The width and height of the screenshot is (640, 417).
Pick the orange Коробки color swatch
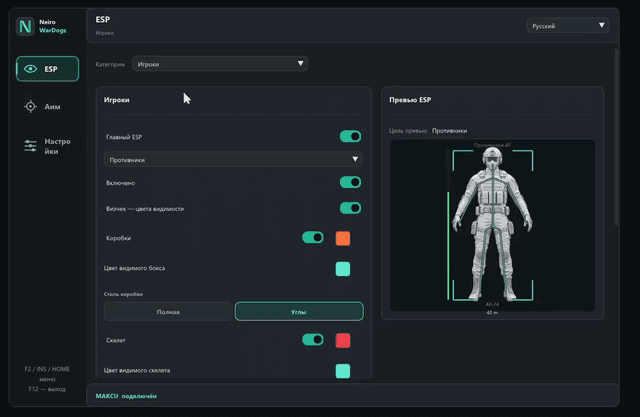point(343,238)
